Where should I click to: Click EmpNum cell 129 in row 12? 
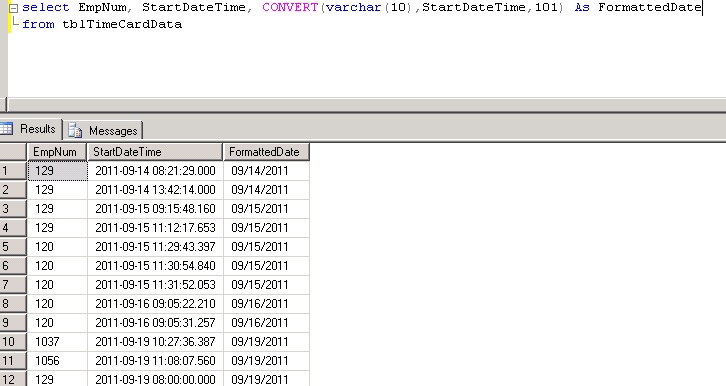pos(57,379)
